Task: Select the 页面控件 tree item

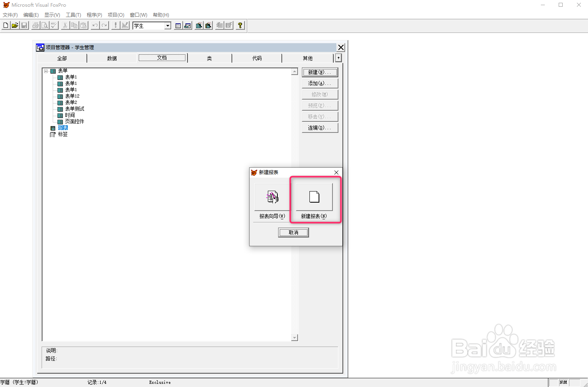Action: pos(74,122)
